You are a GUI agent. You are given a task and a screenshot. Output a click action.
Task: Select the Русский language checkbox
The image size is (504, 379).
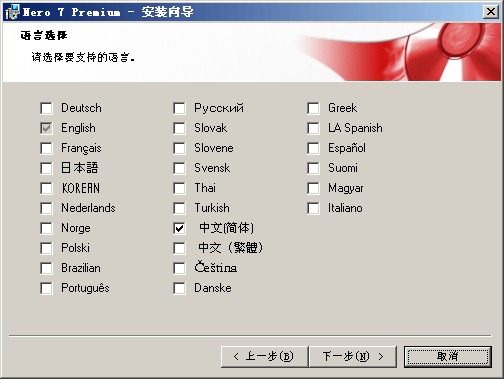click(180, 108)
